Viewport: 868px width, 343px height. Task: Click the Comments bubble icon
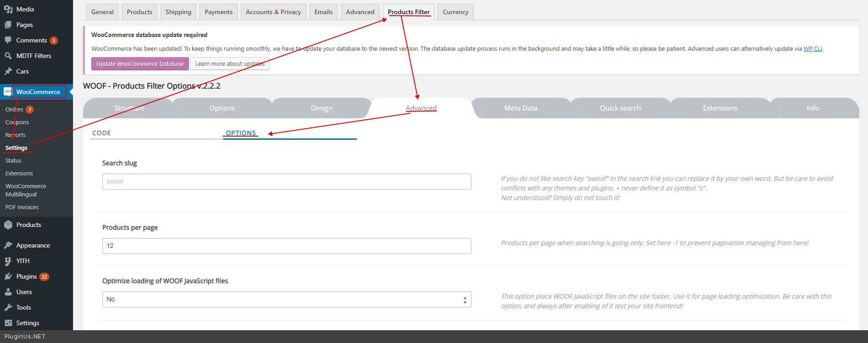point(8,40)
